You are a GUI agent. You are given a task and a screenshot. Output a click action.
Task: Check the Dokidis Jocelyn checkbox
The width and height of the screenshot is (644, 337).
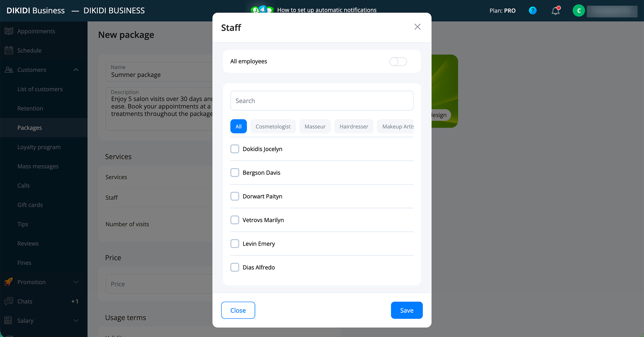pos(235,149)
